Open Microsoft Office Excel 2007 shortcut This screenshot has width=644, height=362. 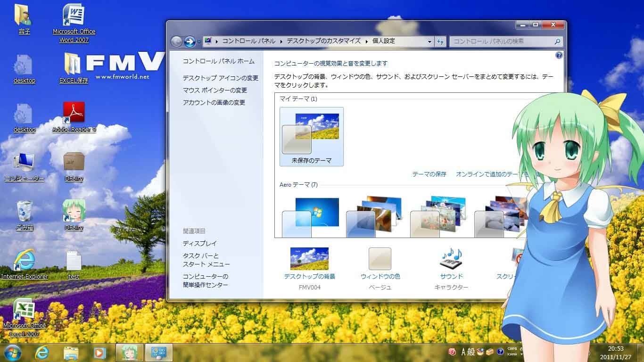click(x=24, y=310)
